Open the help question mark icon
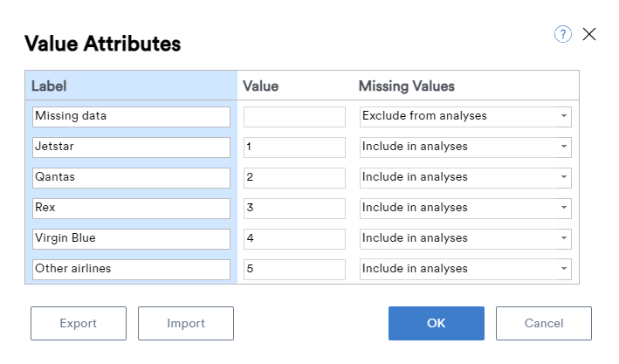The image size is (619, 364). [x=562, y=34]
